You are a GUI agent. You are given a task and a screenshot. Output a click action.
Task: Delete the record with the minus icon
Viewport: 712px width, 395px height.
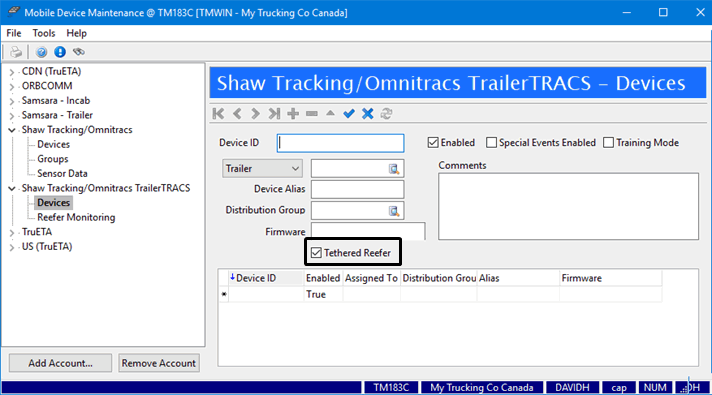[312, 114]
